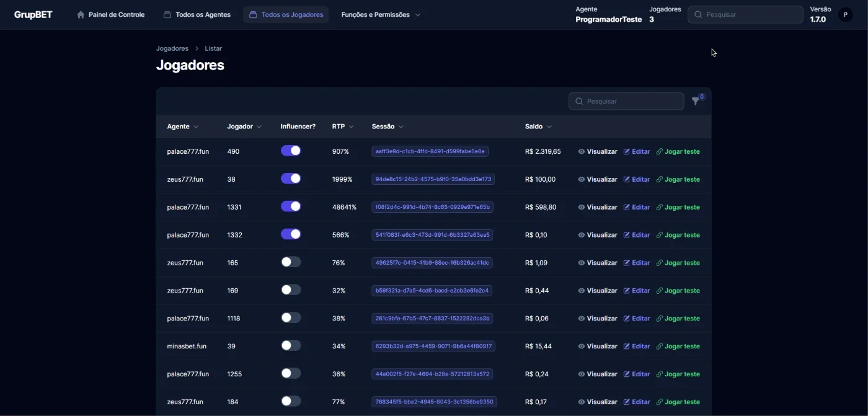Screen dimensions: 868x416
Task: Click Jogar teste for player 169
Action: coord(678,291)
